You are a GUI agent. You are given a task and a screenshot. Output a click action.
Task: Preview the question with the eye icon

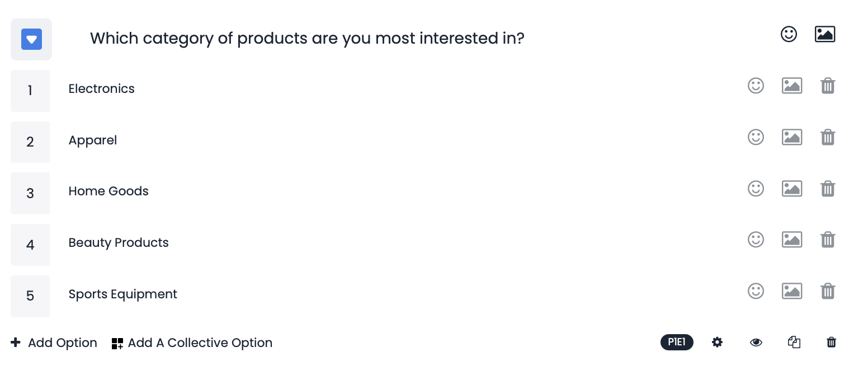tap(756, 342)
